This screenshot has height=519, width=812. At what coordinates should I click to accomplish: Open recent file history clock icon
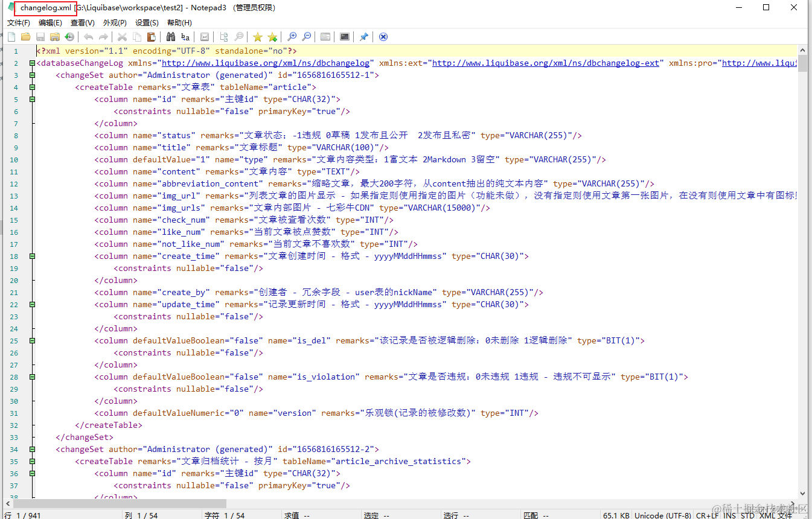click(69, 37)
